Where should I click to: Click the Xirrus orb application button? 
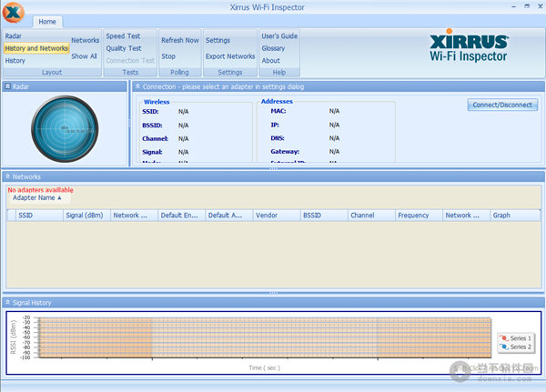pos(14,13)
